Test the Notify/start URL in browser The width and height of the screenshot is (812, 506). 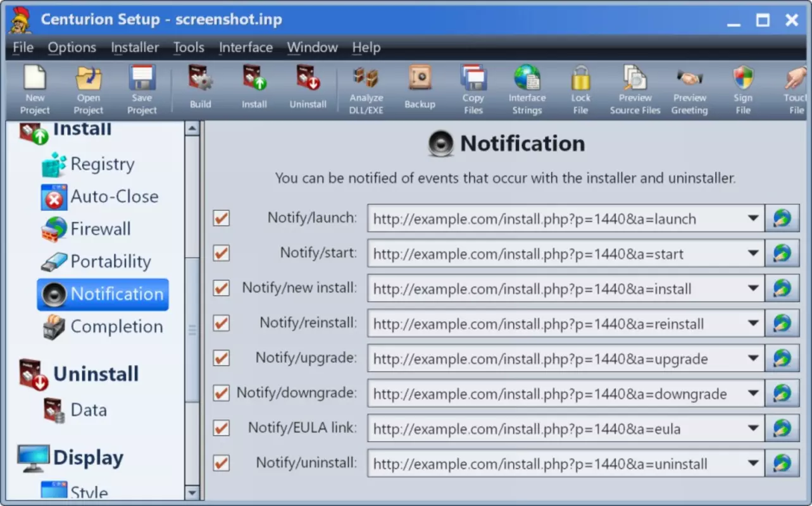point(782,254)
